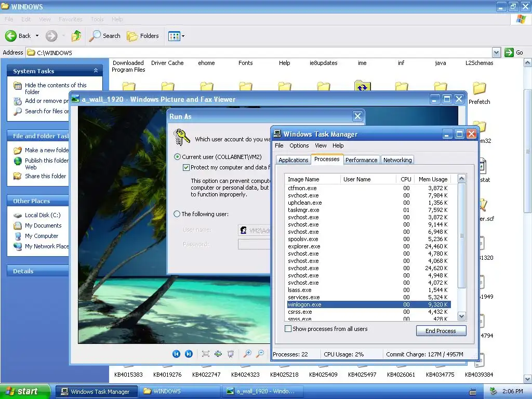
Task: Click Best Fit icon in Picture Viewer
Action: click(x=205, y=354)
